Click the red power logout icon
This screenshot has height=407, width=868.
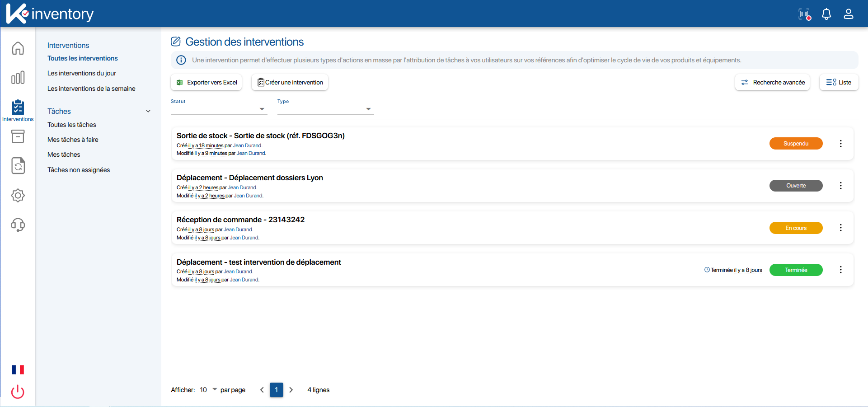[18, 392]
